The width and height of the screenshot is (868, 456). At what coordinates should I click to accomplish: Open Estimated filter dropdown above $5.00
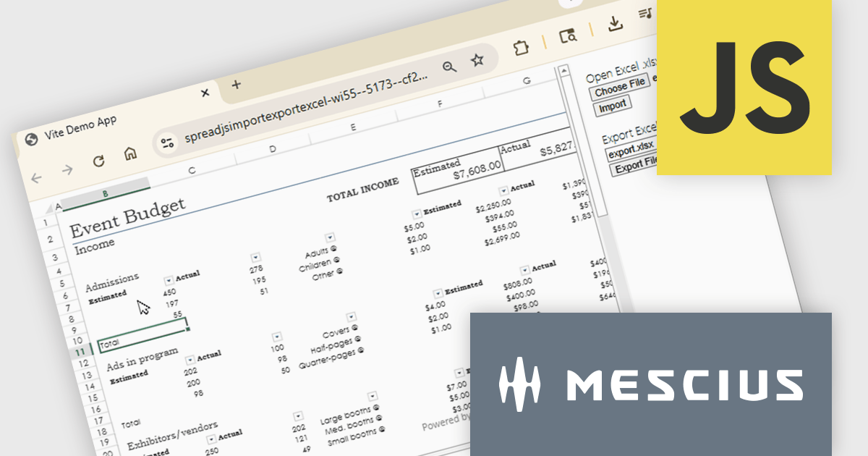point(416,214)
